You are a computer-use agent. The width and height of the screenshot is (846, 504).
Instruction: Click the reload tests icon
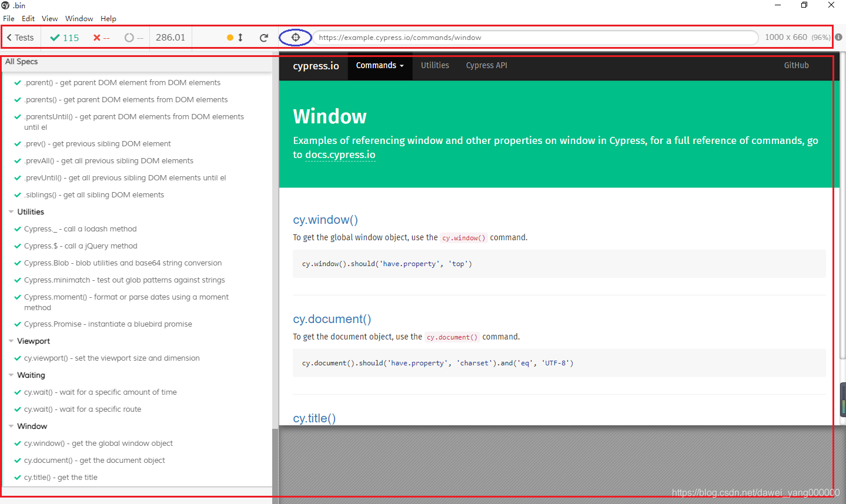click(x=264, y=38)
